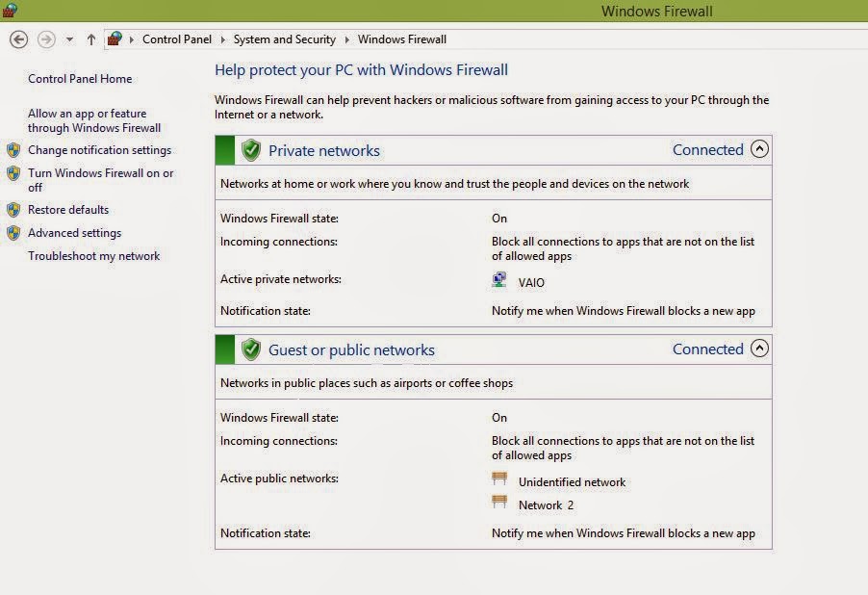Viewport: 868px width, 595px height.
Task: Click the Forward navigation arrow
Action: tap(46, 39)
